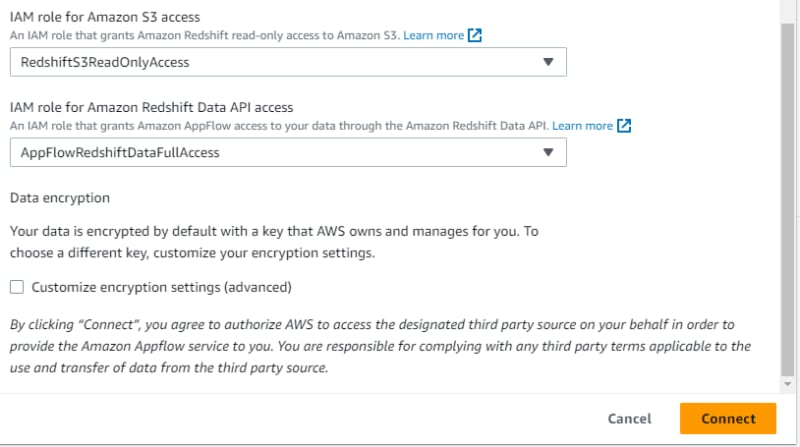The image size is (800, 447).
Task: Follow Learn more link for S3 access role
Action: click(x=433, y=35)
